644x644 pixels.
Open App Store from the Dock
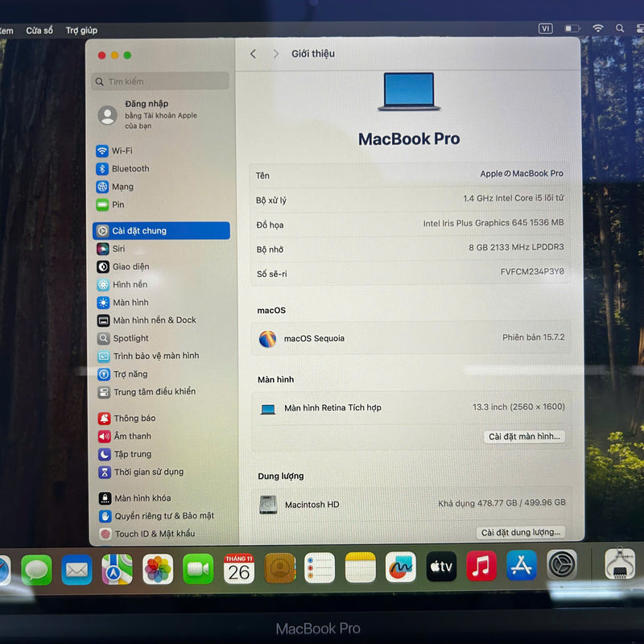(522, 569)
